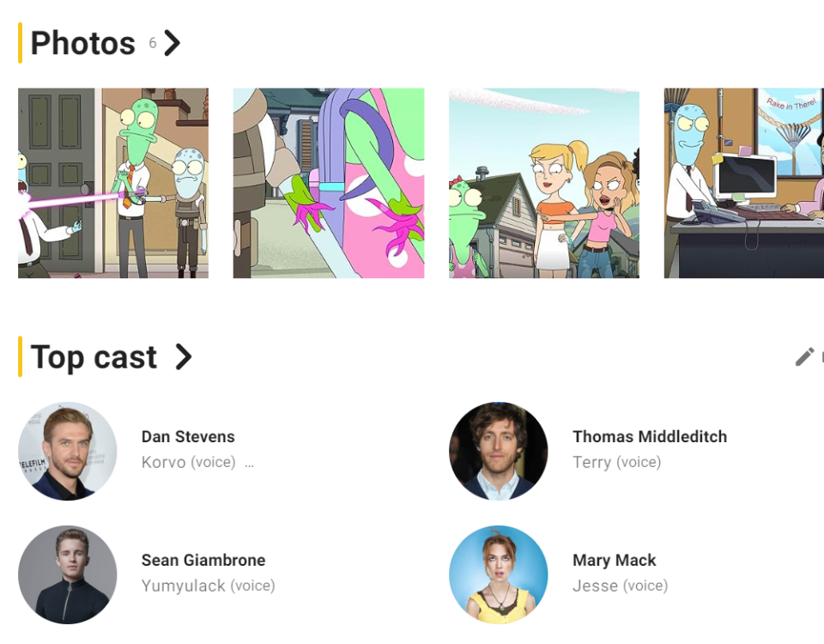The image size is (824, 644).
Task: Click the Korvo (voice) character link
Action: click(189, 462)
